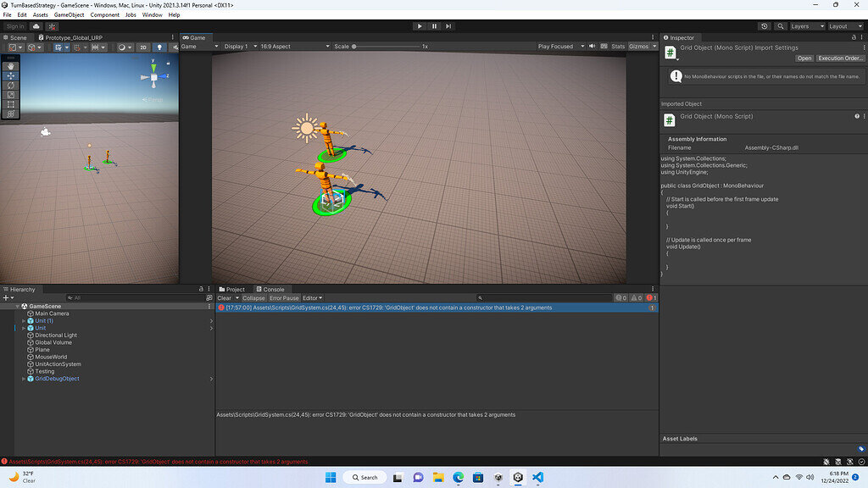The image size is (868, 488).
Task: Select the Move tool in the Scene toolbar
Action: pyautogui.click(x=10, y=75)
